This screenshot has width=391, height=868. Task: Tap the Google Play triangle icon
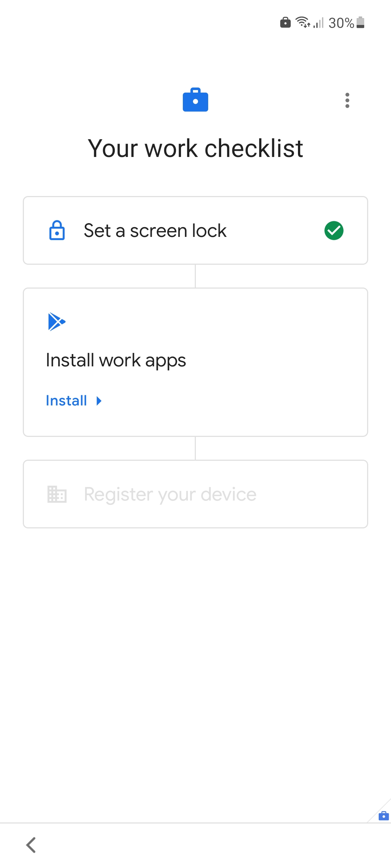click(x=56, y=322)
